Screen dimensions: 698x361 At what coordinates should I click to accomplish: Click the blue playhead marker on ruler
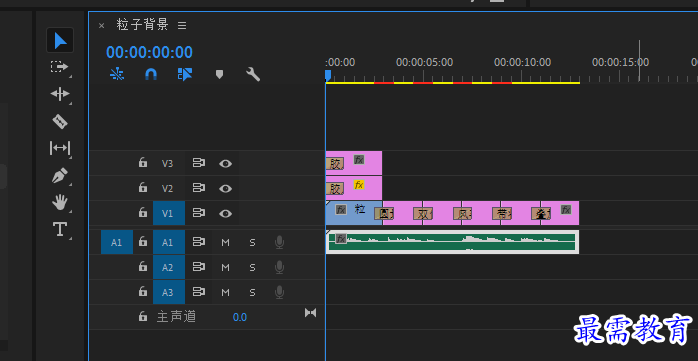point(328,75)
